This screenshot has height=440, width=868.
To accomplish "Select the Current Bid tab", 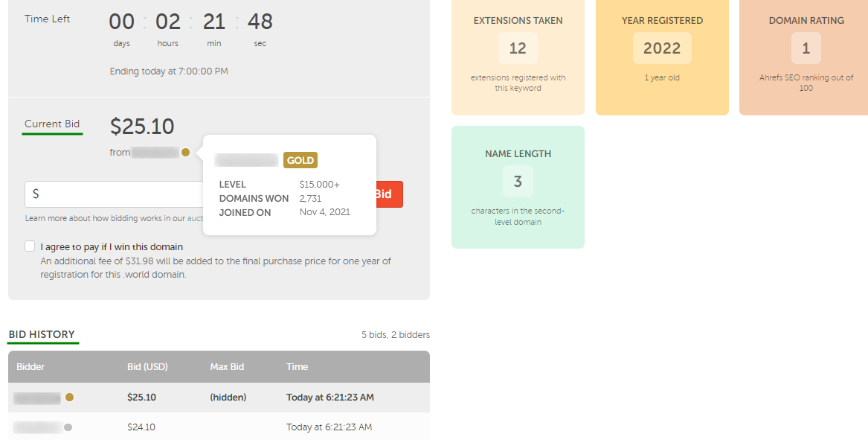I will click(x=52, y=124).
